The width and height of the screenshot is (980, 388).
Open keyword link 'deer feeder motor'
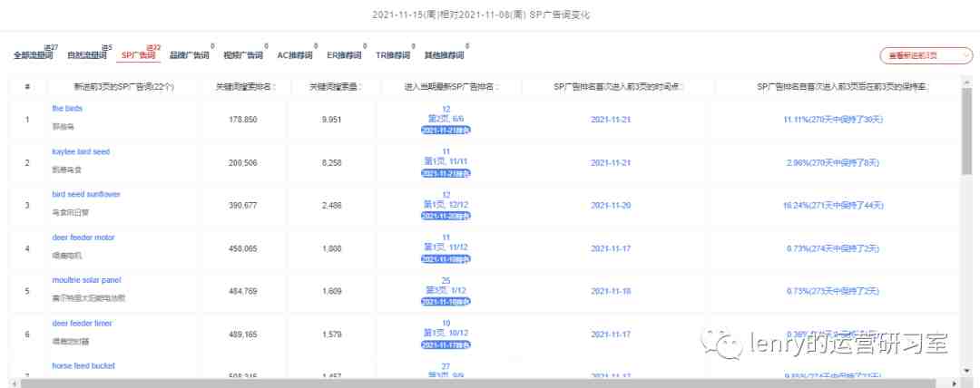(x=83, y=238)
